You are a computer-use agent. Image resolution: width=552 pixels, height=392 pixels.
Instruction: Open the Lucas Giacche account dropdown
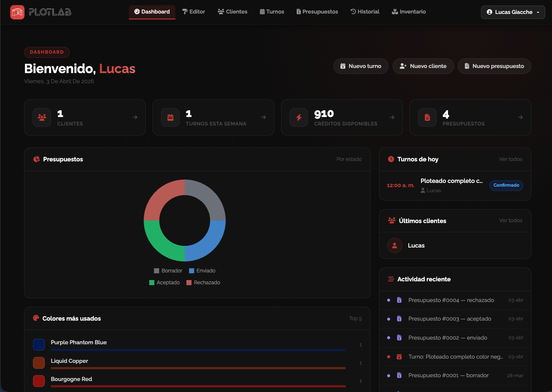tap(513, 12)
